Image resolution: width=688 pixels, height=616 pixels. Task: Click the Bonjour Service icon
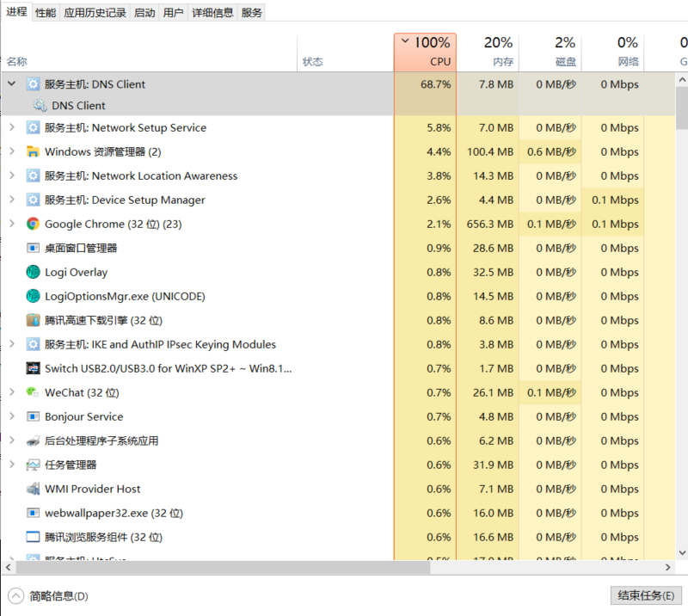(x=33, y=416)
